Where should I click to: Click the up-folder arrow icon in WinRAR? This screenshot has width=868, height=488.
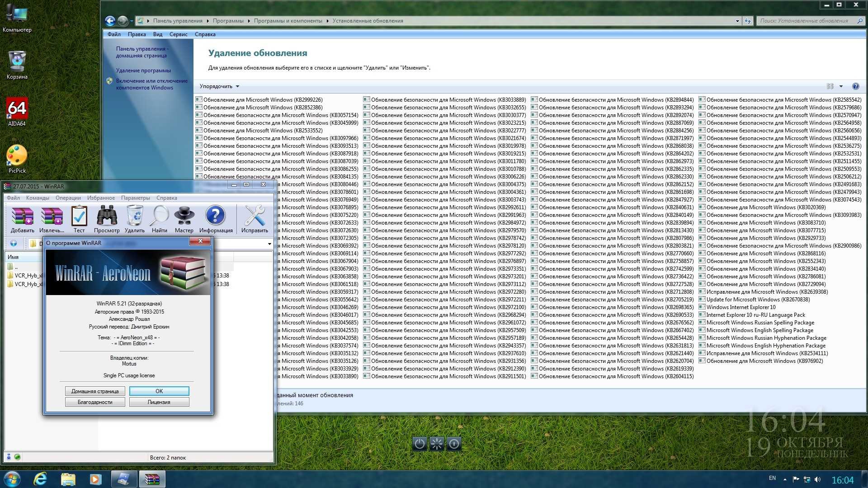14,244
